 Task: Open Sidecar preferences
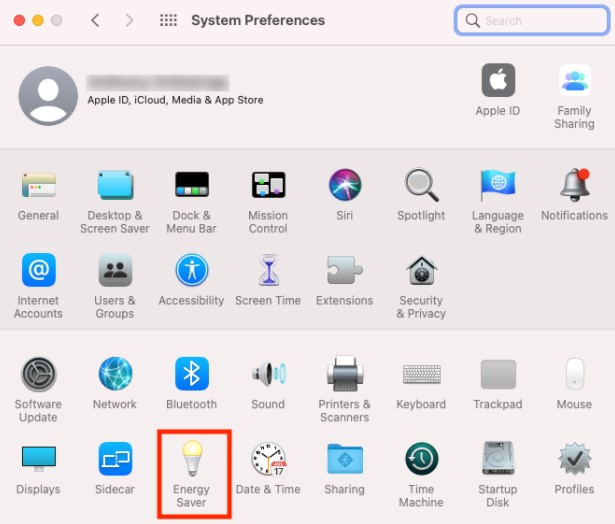point(115,458)
